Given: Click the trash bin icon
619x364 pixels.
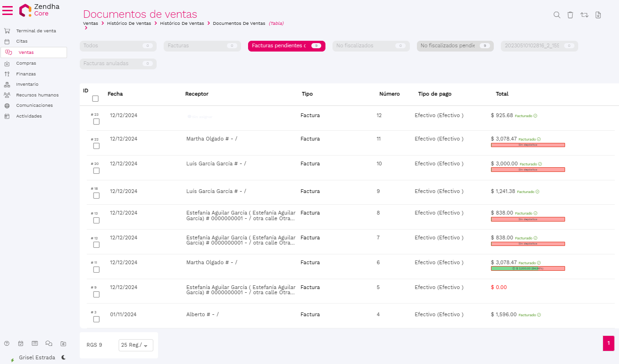Looking at the screenshot, I should click(x=570, y=15).
